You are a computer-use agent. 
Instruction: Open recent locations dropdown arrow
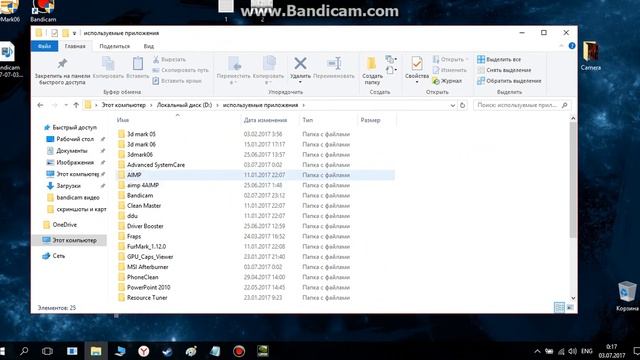click(x=66, y=105)
